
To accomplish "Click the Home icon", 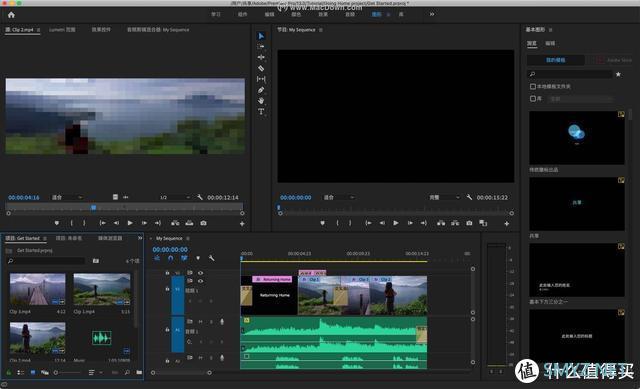I will pos(11,15).
